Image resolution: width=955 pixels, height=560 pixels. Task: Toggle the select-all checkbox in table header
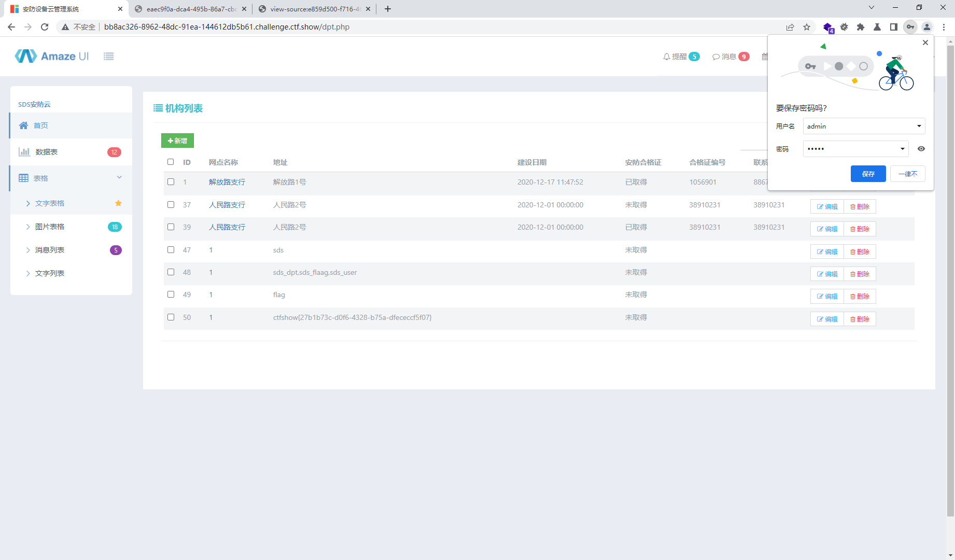[171, 162]
